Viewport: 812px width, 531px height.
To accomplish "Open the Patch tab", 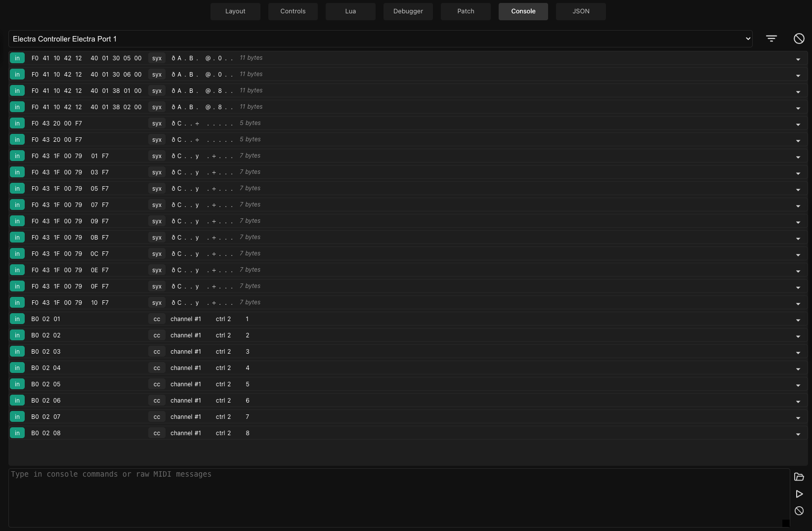I will [x=466, y=11].
